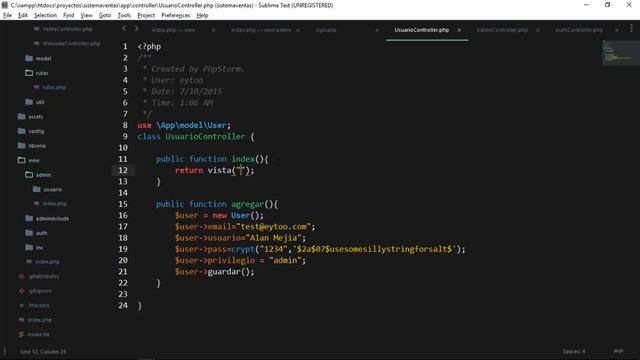The image size is (640, 360).
Task: Switch to the AuthController.php tab
Action: [x=579, y=30]
